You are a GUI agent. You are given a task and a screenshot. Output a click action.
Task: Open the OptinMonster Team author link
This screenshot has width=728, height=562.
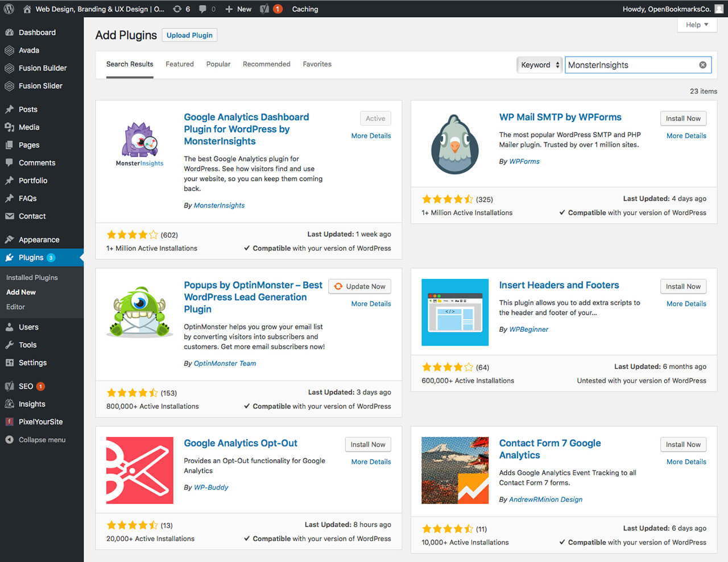(225, 363)
